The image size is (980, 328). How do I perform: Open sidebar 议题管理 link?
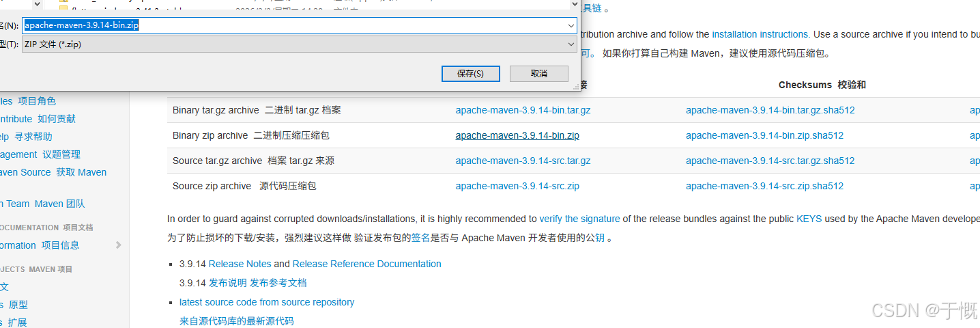point(61,154)
